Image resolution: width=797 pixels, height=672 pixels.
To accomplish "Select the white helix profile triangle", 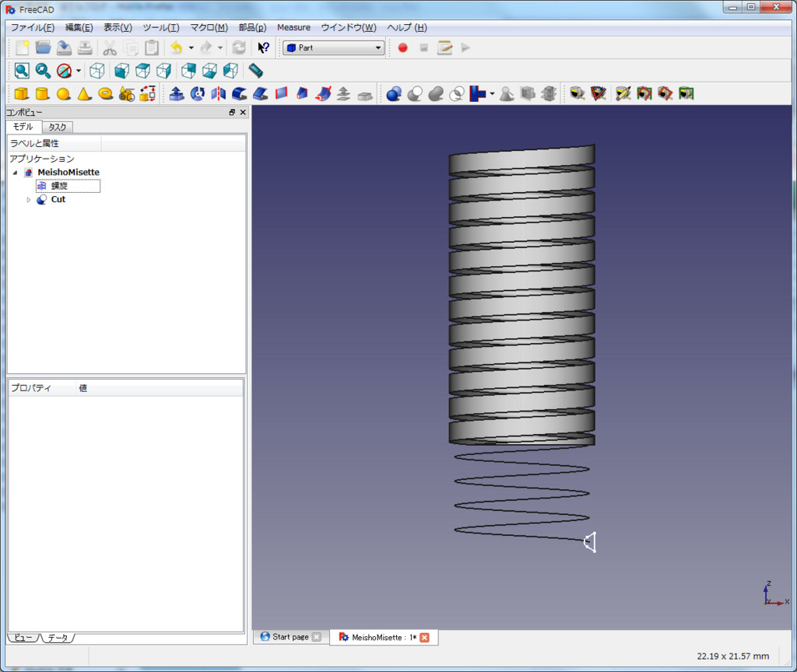I will [x=590, y=542].
